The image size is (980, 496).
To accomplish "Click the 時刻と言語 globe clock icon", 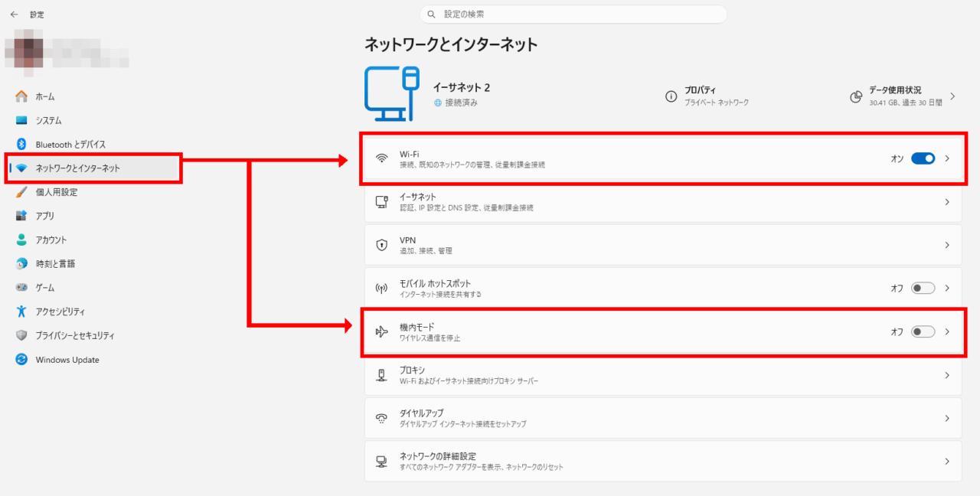I will point(21,263).
